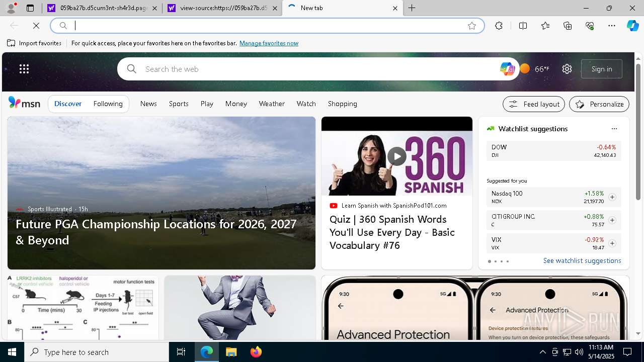Focus the browser address bar
The image size is (644, 362).
coord(267,26)
